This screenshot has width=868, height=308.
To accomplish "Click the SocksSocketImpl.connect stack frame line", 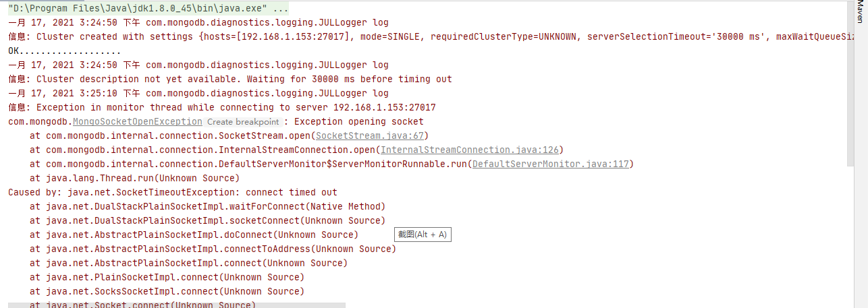I will (167, 291).
